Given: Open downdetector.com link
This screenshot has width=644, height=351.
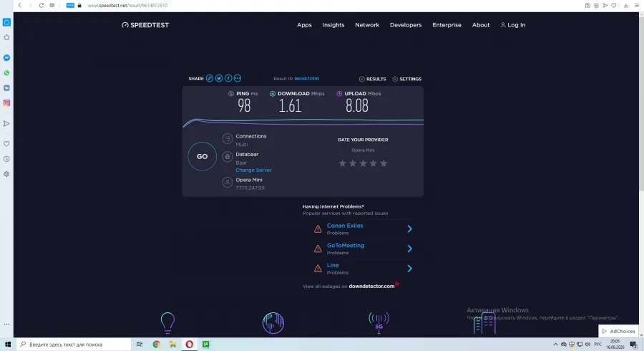Looking at the screenshot, I should 371,286.
